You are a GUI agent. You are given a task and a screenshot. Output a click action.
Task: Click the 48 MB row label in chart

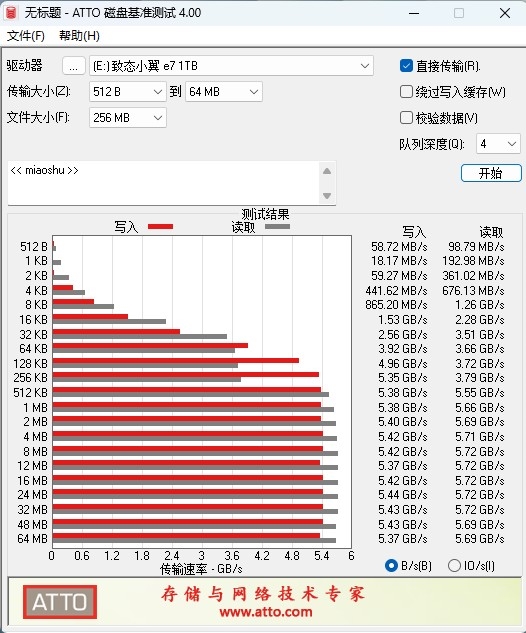click(x=32, y=524)
